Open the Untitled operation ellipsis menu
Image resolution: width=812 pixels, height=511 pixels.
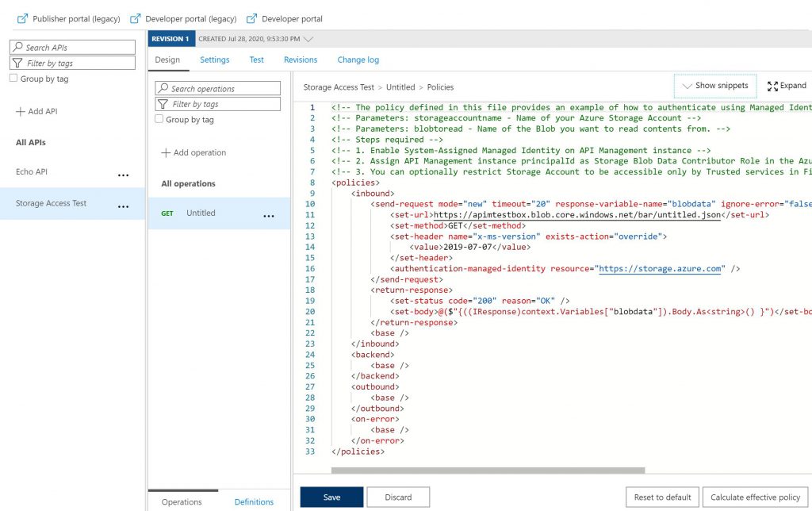click(x=269, y=216)
